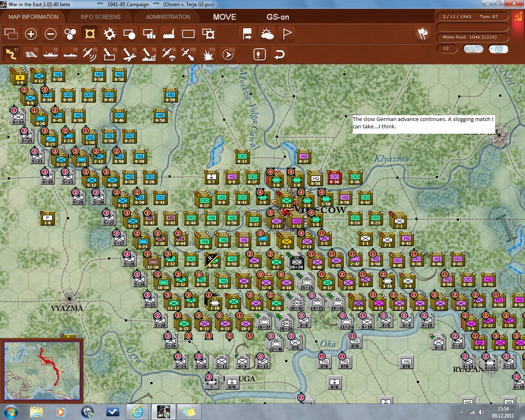Click the F12 end turn icon
Viewport: 525px width, 420px height.
coord(228,54)
